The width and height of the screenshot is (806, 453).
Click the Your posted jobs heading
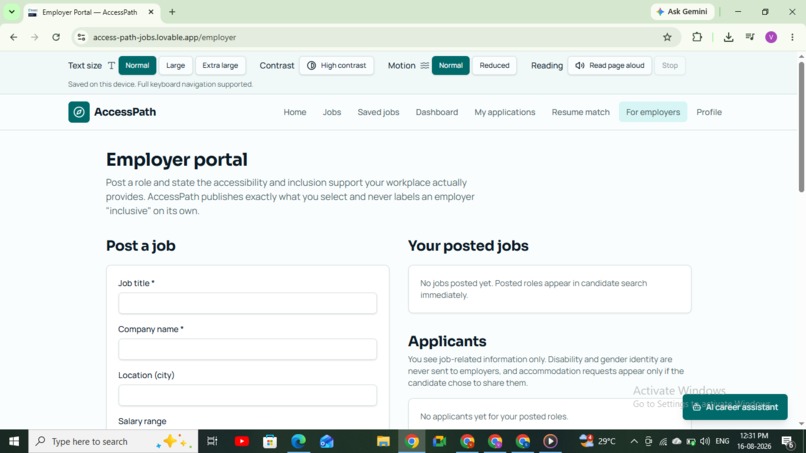pos(468,246)
